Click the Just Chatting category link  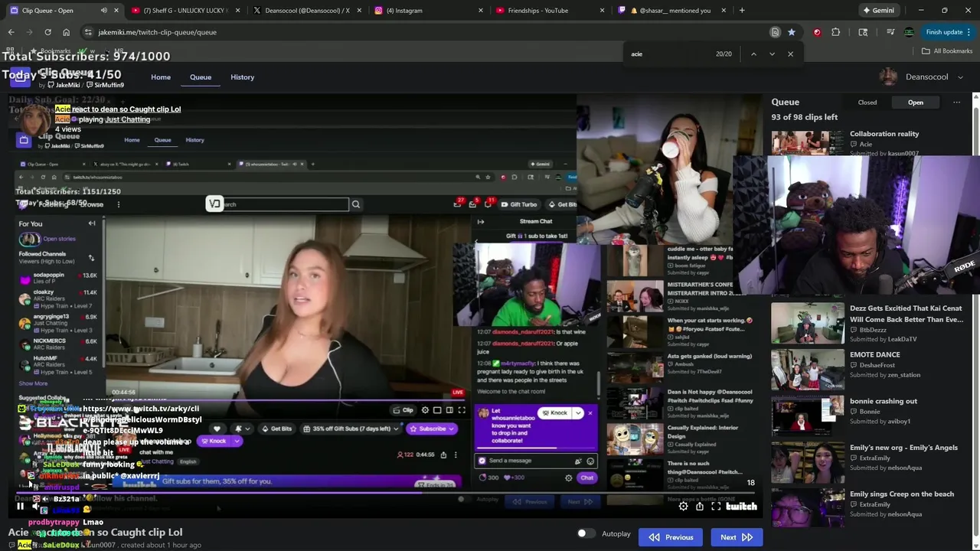[128, 119]
